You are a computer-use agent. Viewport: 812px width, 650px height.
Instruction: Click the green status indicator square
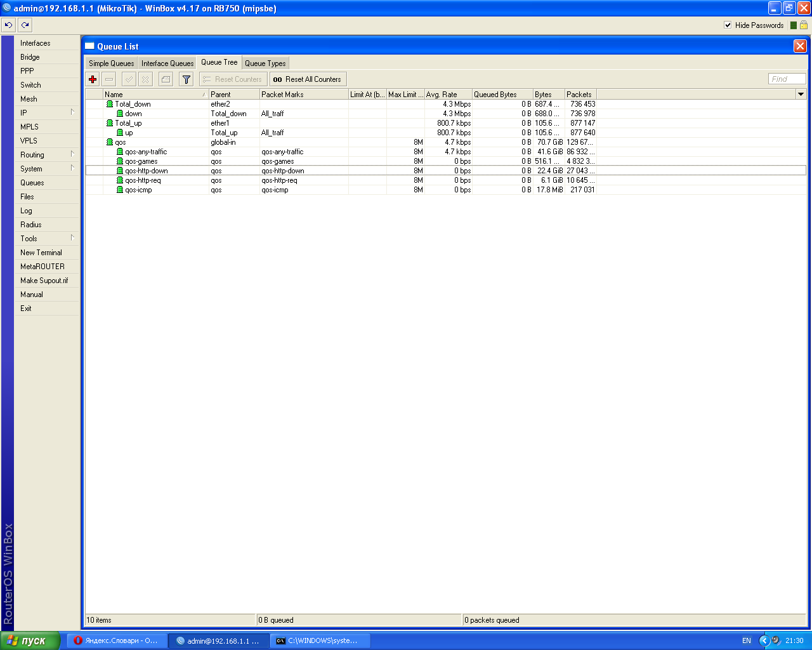[793, 25]
